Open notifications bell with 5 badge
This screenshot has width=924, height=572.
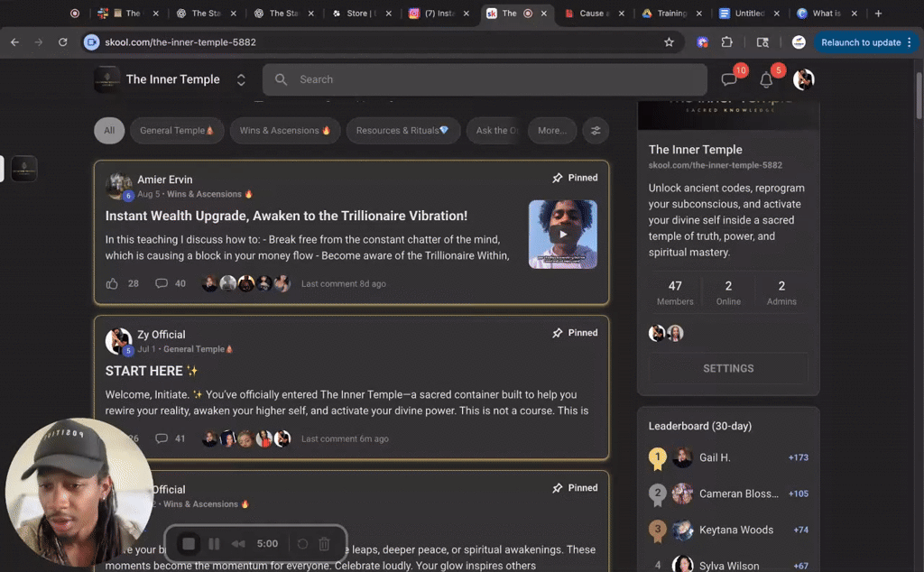[766, 79]
